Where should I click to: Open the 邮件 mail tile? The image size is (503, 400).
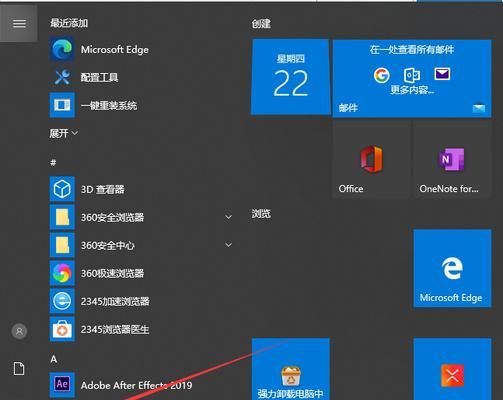[x=412, y=78]
